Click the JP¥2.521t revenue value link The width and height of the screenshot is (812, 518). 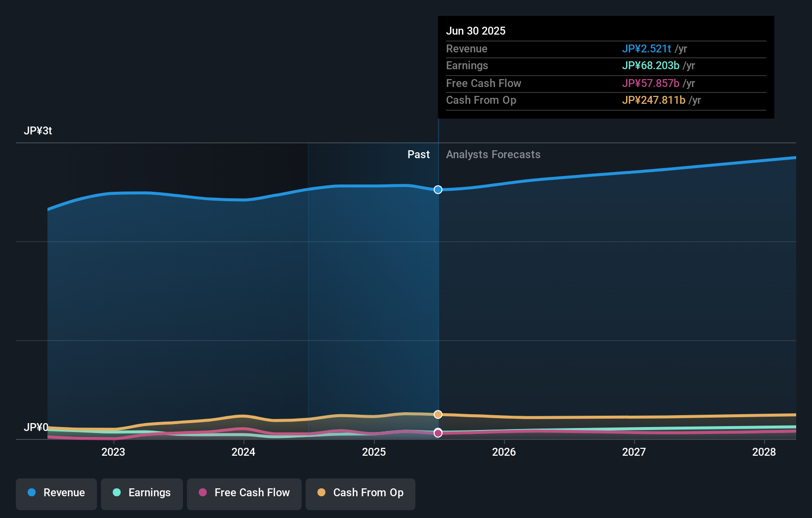pos(647,49)
